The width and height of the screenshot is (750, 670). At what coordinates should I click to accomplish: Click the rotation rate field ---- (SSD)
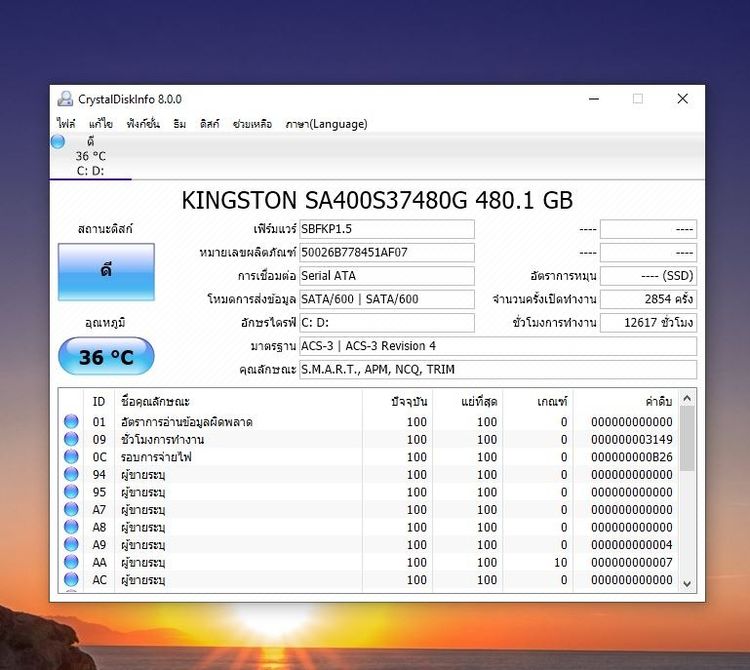649,276
